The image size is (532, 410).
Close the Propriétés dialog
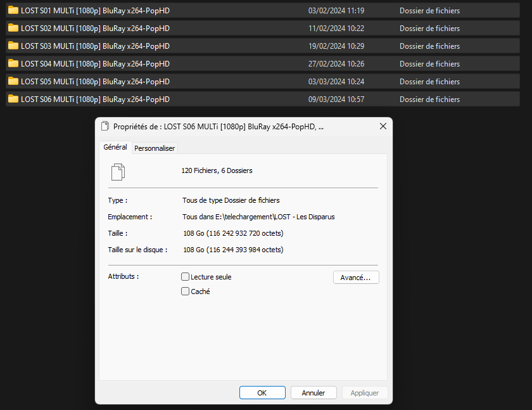pyautogui.click(x=383, y=126)
